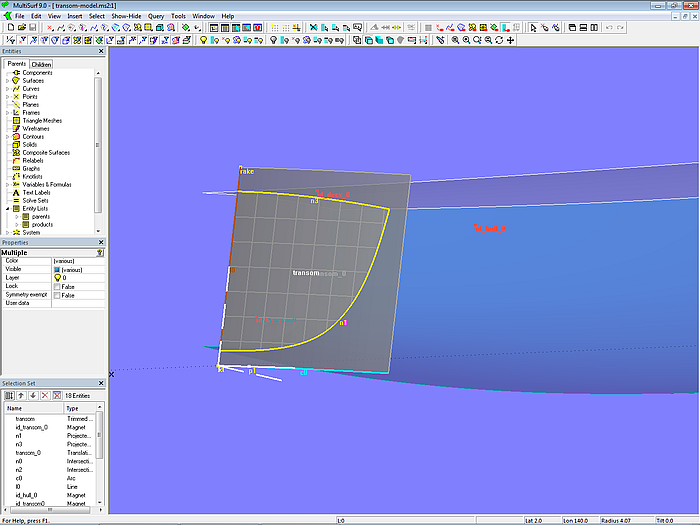Toggle the Visible property checkbox

coord(56,269)
